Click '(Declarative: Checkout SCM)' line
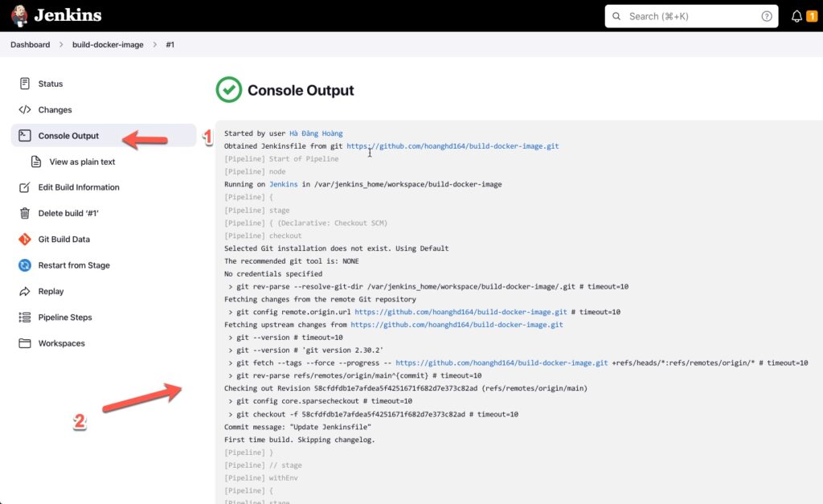This screenshot has height=504, width=823. coord(305,223)
